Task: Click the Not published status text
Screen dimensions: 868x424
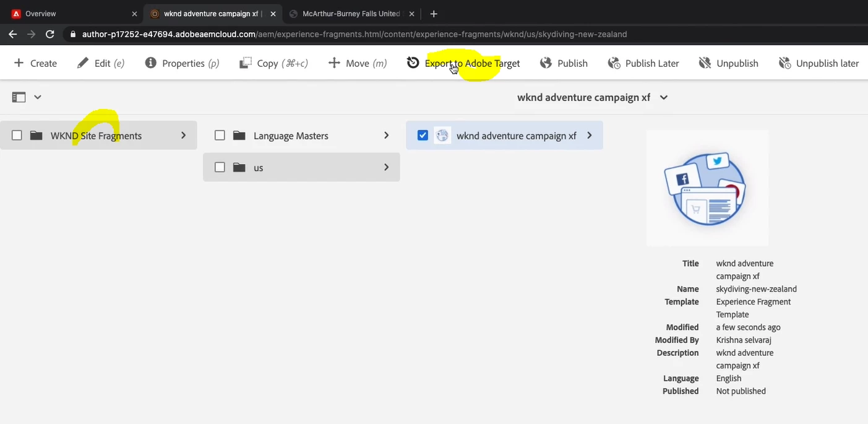Action: click(741, 391)
